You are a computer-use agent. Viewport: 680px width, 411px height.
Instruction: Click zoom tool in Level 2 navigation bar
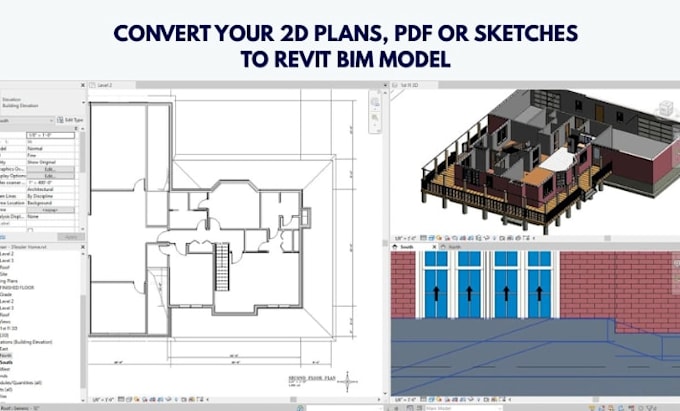[x=375, y=117]
